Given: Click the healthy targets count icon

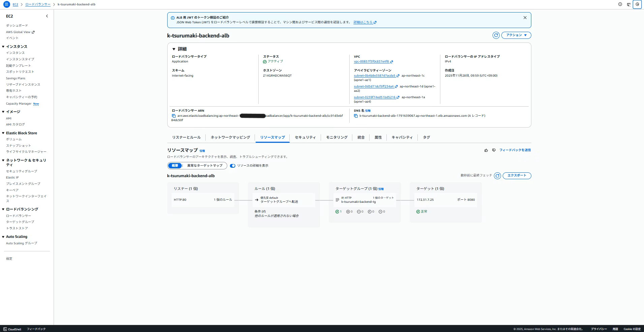Looking at the screenshot, I should (x=337, y=212).
